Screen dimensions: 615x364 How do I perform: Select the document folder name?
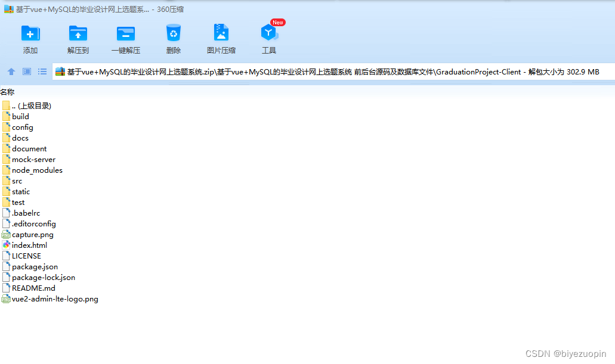(29, 149)
